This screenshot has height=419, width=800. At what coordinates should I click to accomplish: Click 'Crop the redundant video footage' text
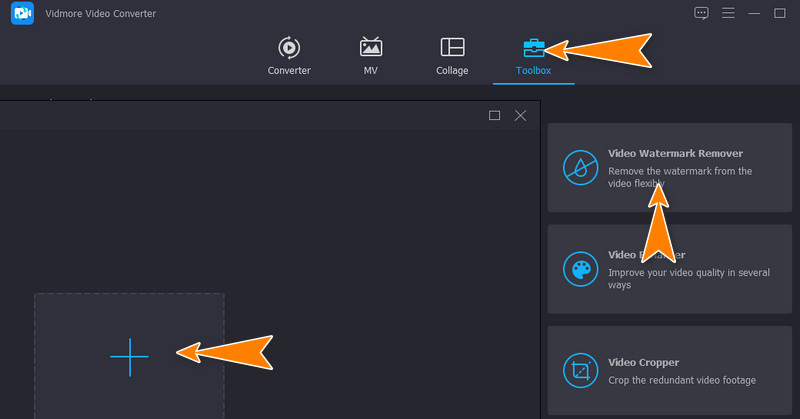[x=682, y=380]
